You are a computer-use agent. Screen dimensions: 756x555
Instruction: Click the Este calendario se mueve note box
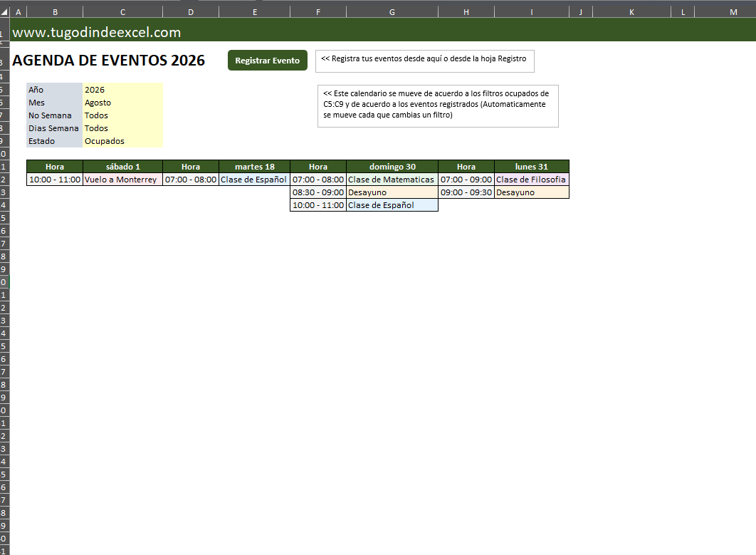click(438, 106)
